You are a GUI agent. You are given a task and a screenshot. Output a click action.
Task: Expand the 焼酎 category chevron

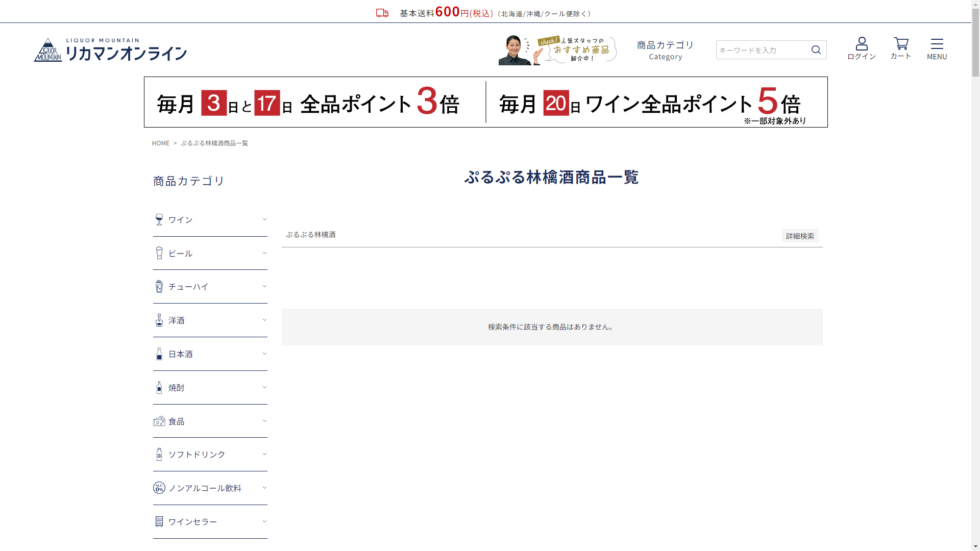tap(264, 388)
